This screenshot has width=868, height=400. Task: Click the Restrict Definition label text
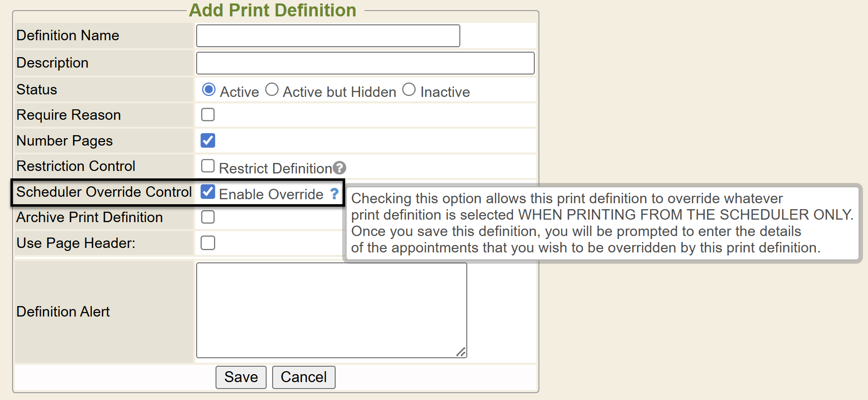275,168
